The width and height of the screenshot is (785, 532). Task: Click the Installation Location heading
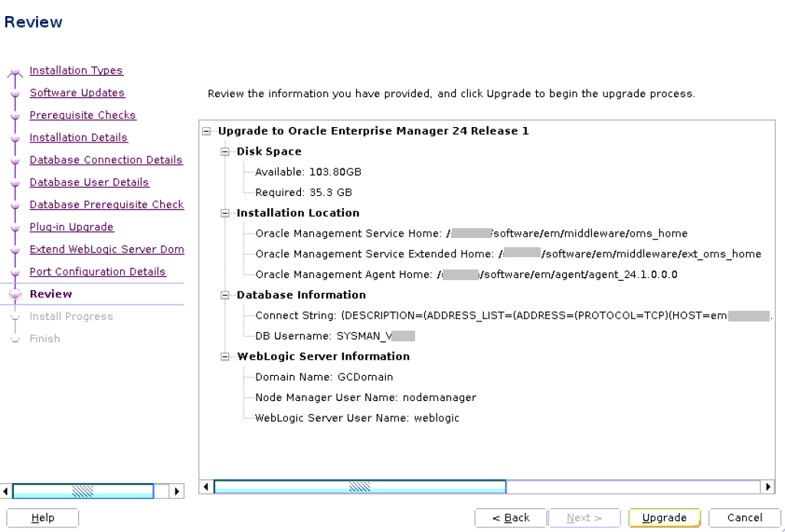click(298, 214)
